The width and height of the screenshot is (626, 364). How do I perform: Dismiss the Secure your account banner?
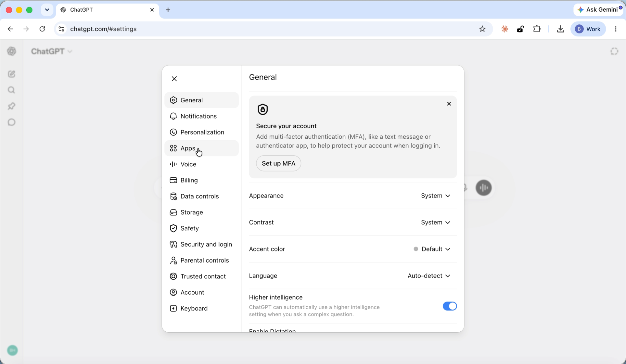449,104
